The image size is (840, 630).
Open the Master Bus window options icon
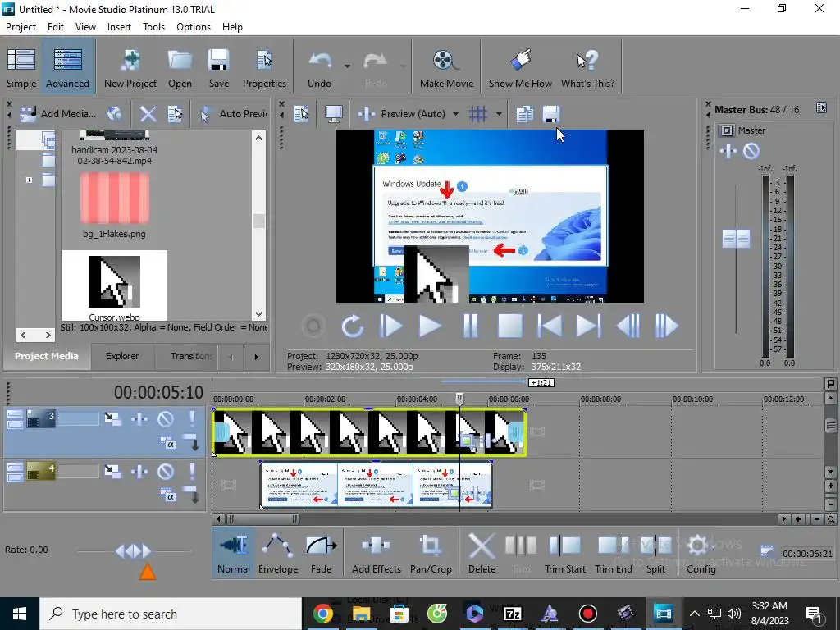point(821,107)
